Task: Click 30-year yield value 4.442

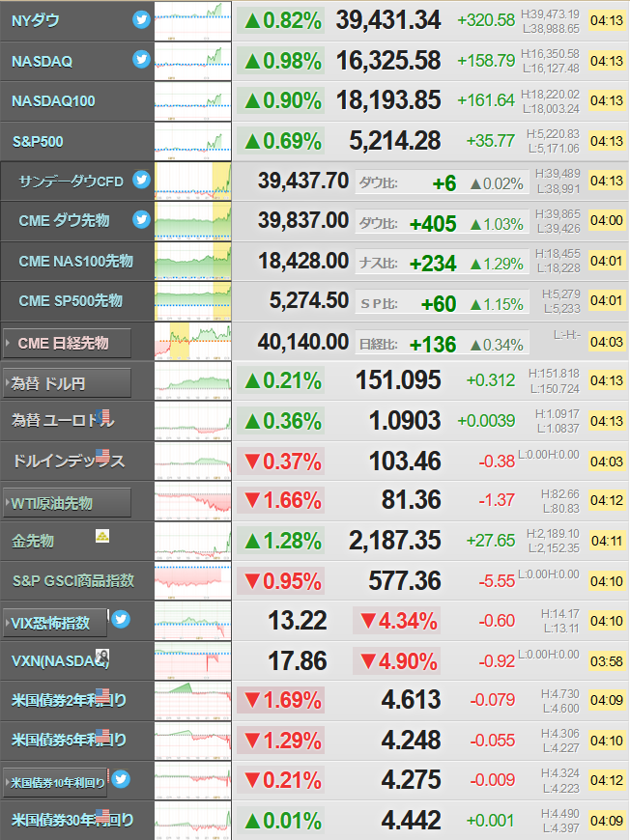Action: pyautogui.click(x=412, y=820)
